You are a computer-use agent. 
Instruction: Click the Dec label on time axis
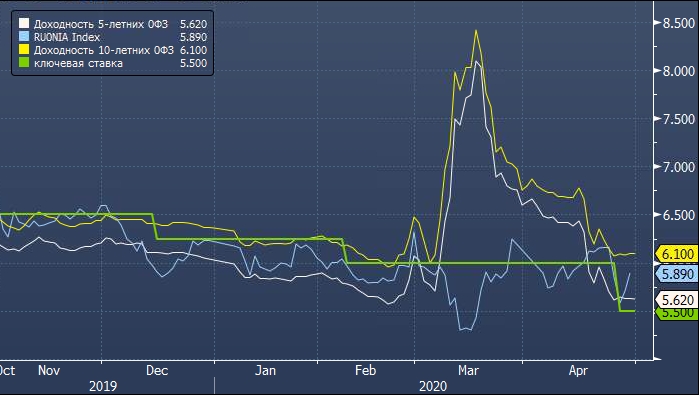pos(157,371)
